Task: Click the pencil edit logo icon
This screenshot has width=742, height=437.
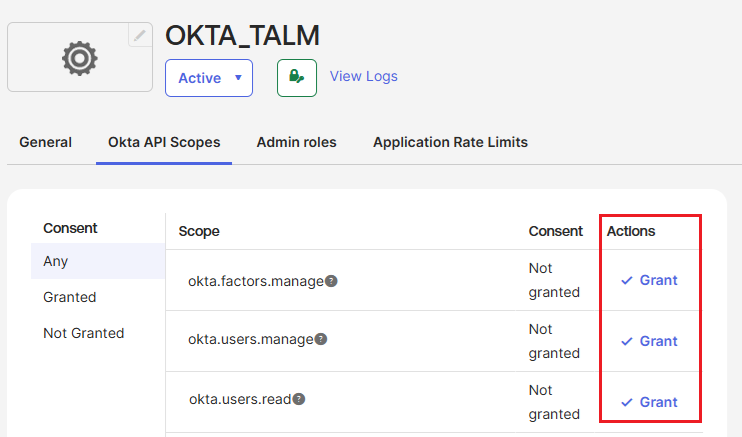Action: (141, 35)
